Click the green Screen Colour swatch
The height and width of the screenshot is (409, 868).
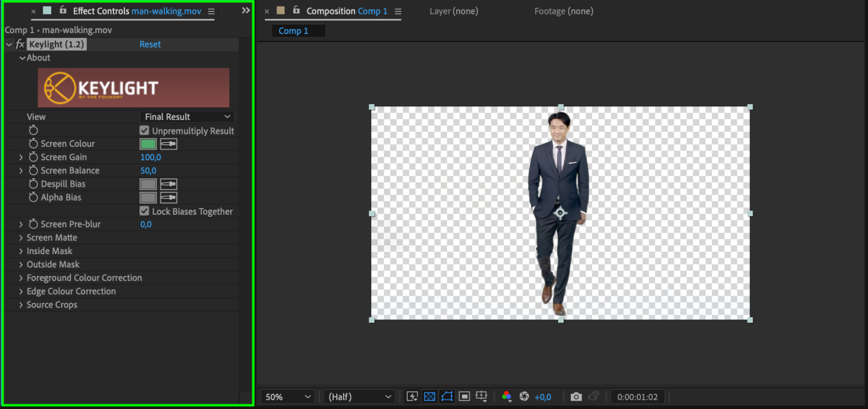point(148,144)
